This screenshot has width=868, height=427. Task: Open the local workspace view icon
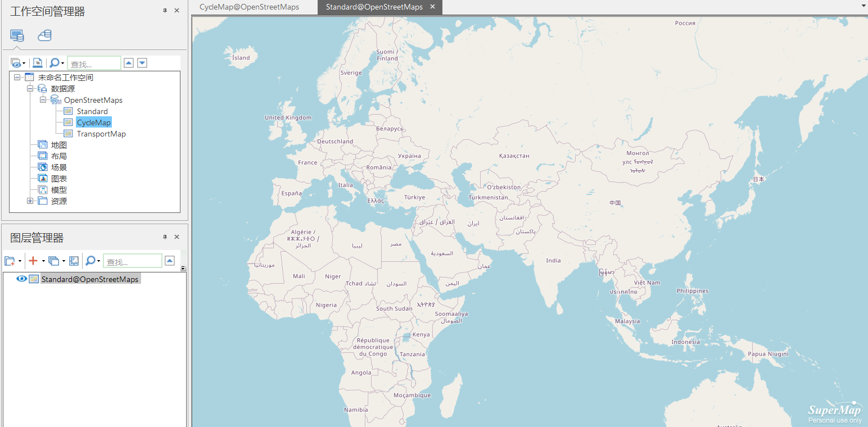pos(17,35)
